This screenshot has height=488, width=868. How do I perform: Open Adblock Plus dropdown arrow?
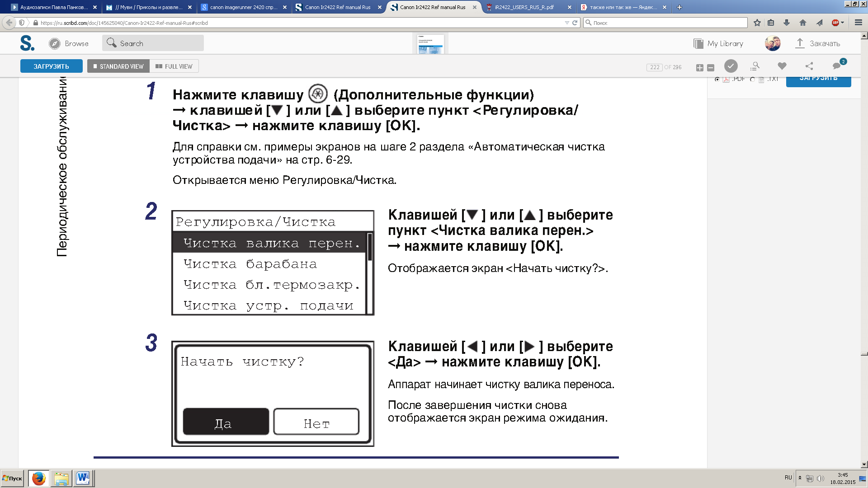point(843,23)
